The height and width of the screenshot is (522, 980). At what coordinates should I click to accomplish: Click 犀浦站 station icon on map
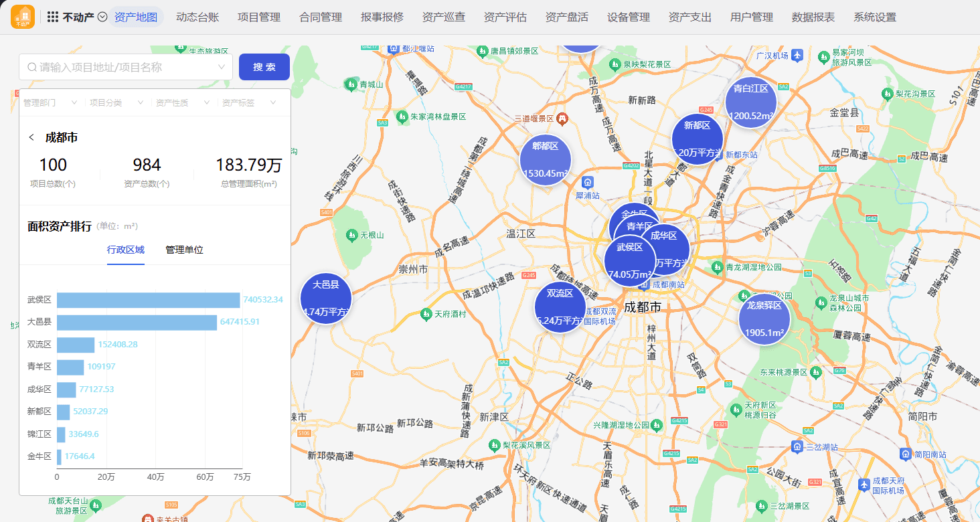(x=588, y=181)
